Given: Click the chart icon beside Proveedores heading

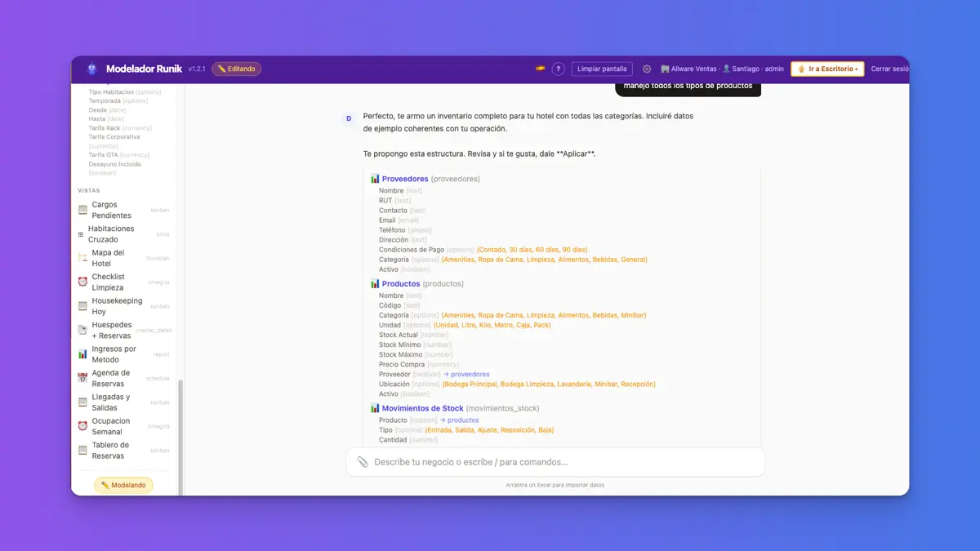Looking at the screenshot, I should 375,179.
